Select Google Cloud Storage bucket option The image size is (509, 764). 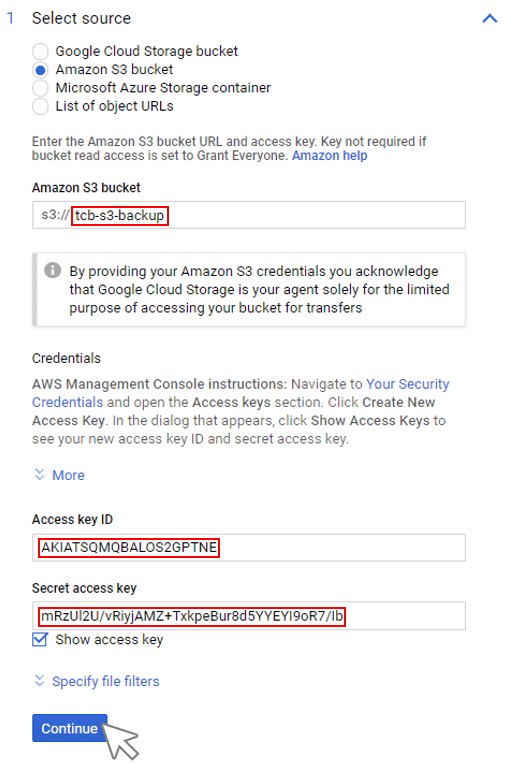(x=40, y=51)
